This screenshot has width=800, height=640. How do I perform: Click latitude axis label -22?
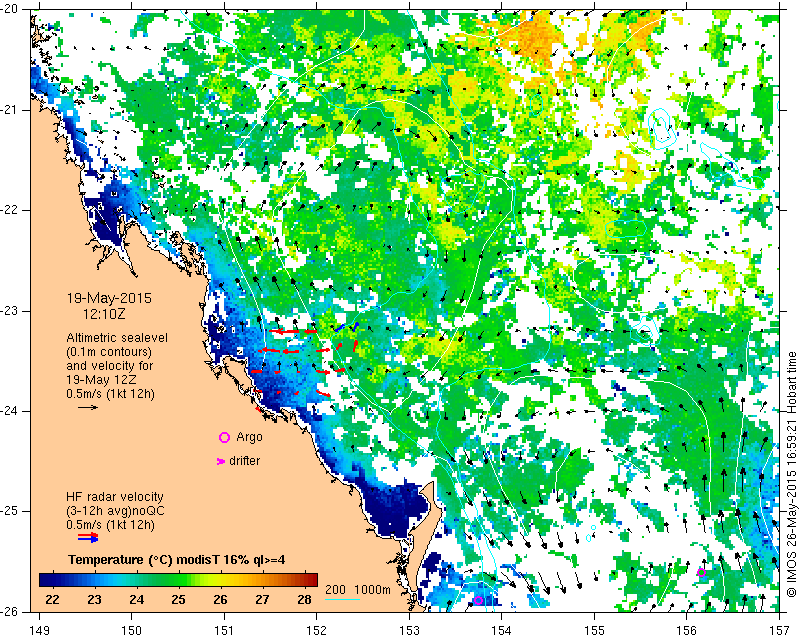coord(10,210)
